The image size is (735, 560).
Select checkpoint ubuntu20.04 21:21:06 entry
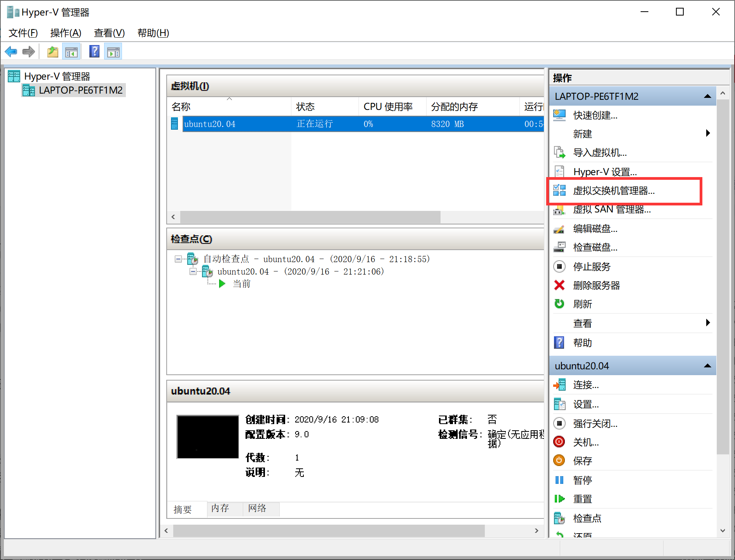(300, 271)
